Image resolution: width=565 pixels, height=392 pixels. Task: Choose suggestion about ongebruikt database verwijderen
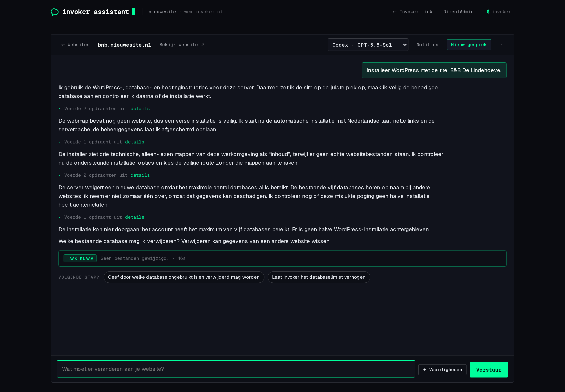coord(184,277)
